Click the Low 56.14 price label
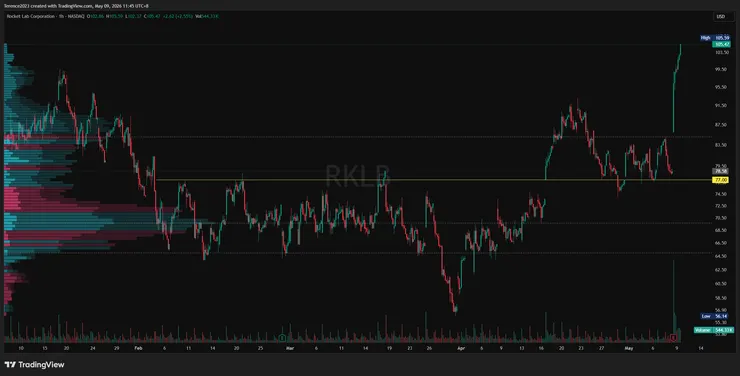Image resolution: width=740 pixels, height=376 pixels. (715, 316)
